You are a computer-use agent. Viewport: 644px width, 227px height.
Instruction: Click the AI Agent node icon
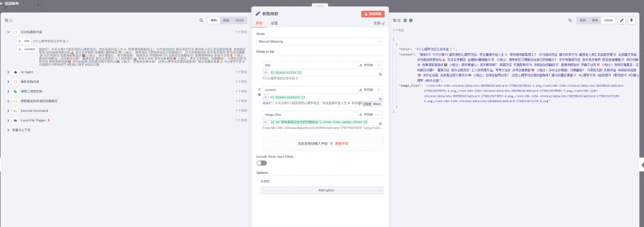pyautogui.click(x=15, y=72)
